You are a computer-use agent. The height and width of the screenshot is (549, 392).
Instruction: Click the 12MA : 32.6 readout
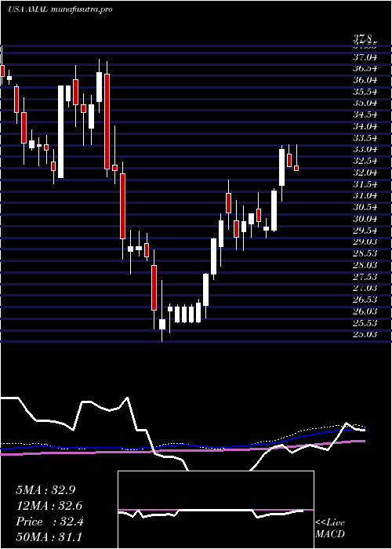[x=49, y=506]
